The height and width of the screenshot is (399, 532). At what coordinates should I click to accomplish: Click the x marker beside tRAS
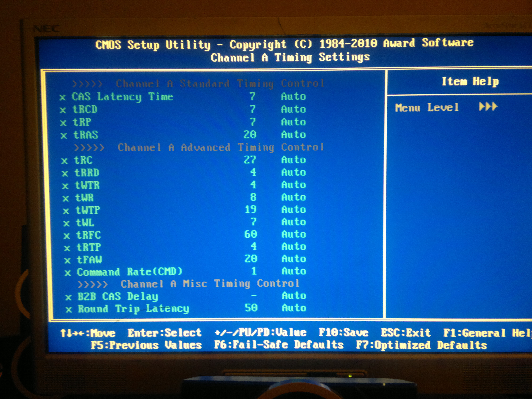pyautogui.click(x=63, y=136)
